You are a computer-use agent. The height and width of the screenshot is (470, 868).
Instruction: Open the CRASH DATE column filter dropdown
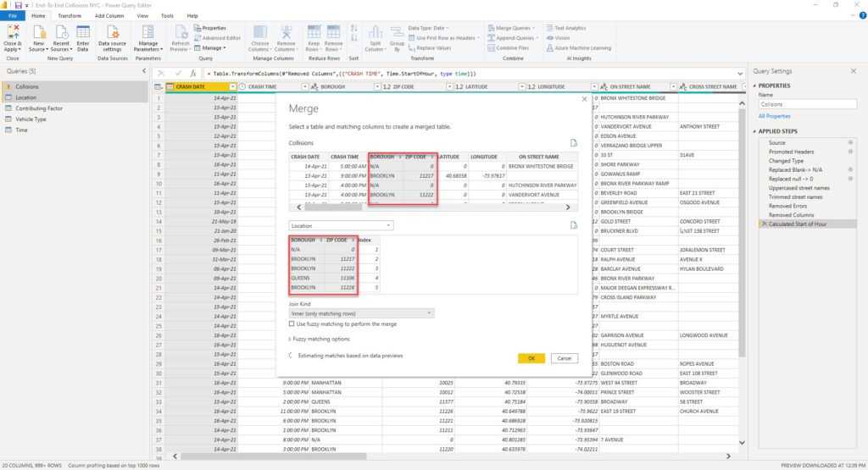[232, 87]
